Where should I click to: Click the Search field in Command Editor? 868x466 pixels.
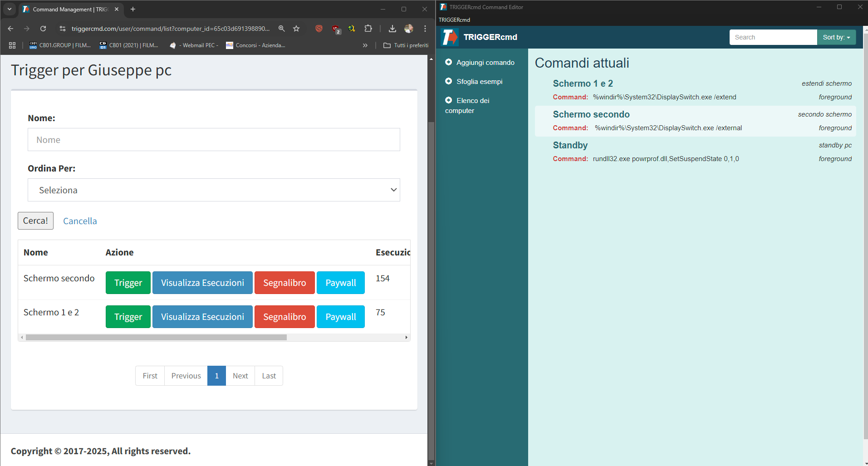(x=773, y=37)
